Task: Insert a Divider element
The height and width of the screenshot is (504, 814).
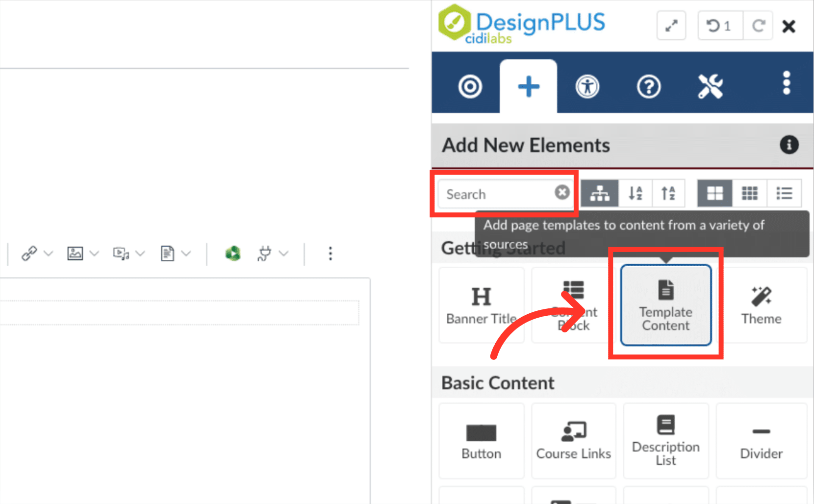Action: pyautogui.click(x=761, y=440)
